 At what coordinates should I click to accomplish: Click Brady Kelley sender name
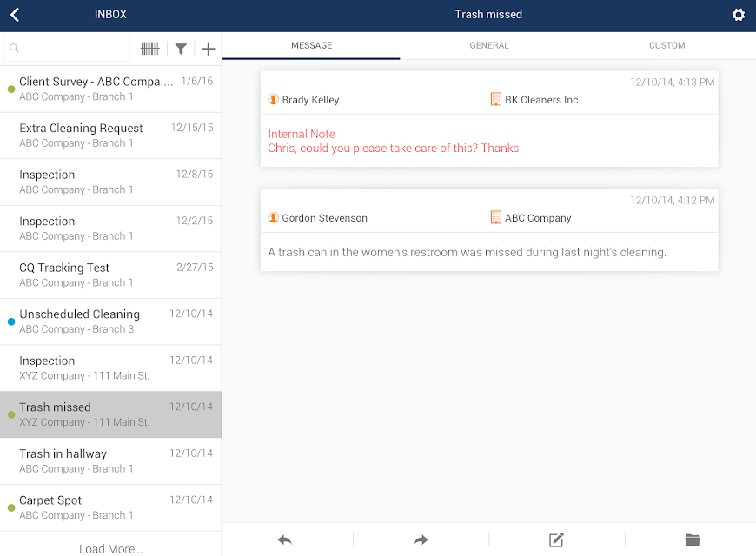point(310,100)
